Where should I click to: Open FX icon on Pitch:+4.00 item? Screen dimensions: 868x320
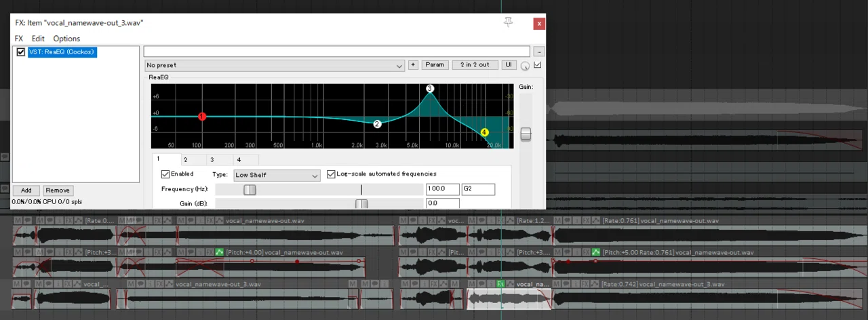(210, 252)
